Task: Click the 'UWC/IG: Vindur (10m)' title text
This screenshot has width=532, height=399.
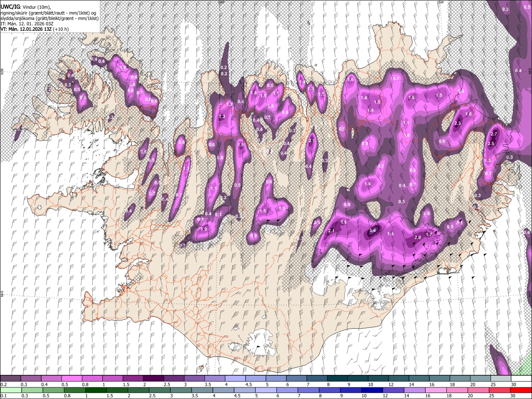Action: tap(26, 7)
